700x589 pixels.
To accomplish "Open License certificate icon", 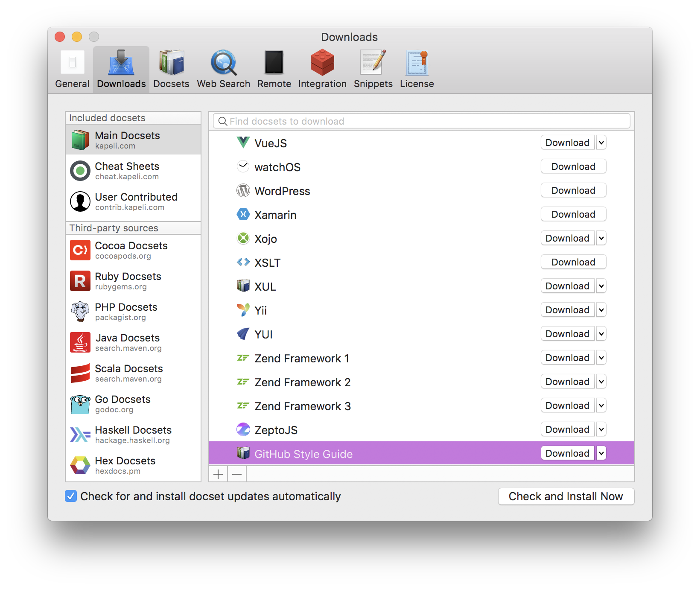I will (x=417, y=62).
